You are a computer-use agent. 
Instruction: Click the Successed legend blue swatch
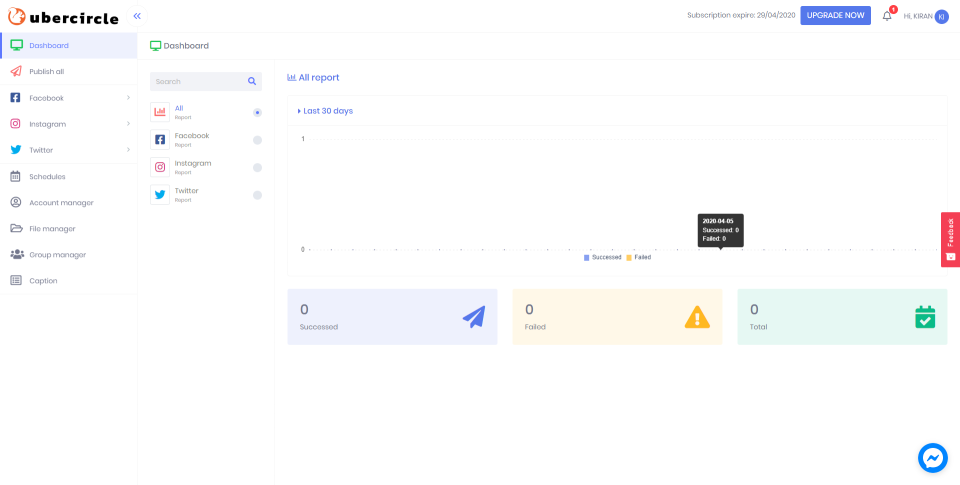587,258
